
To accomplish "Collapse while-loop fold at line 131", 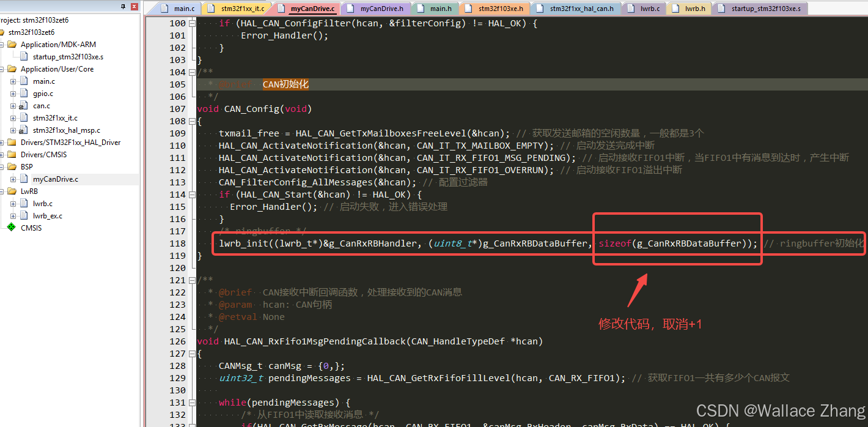I will click(193, 403).
